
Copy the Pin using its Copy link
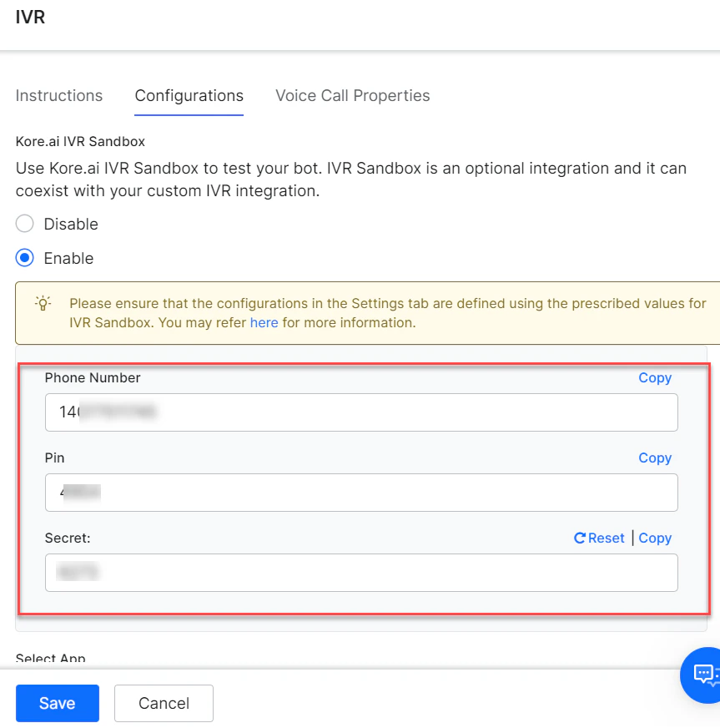[x=655, y=458]
